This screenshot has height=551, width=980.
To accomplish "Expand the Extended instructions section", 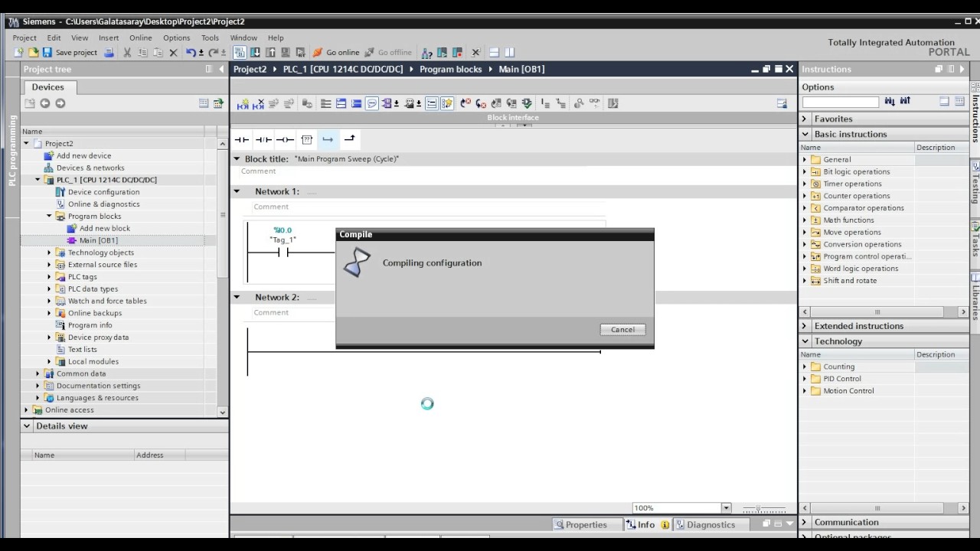I will [x=805, y=326].
